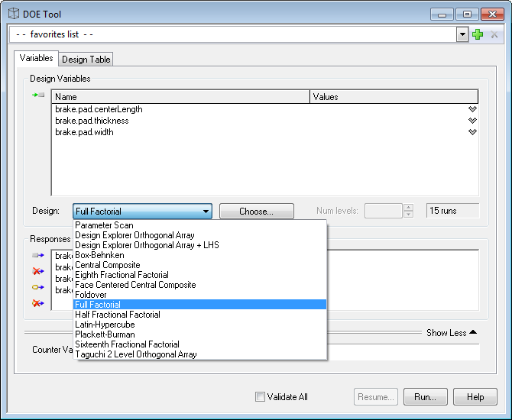Select Latin-Hypercube from the design list
This screenshot has width=512, height=420.
tap(105, 325)
